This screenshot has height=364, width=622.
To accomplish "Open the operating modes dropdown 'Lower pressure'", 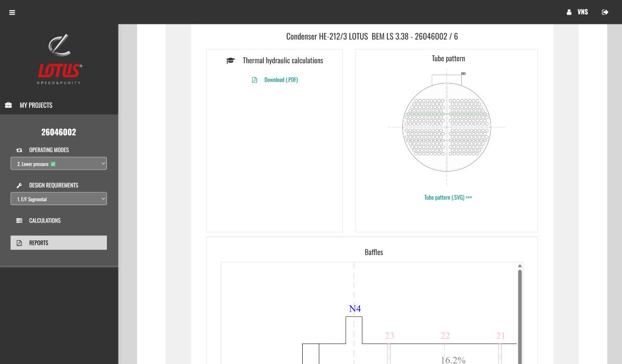I will point(59,164).
